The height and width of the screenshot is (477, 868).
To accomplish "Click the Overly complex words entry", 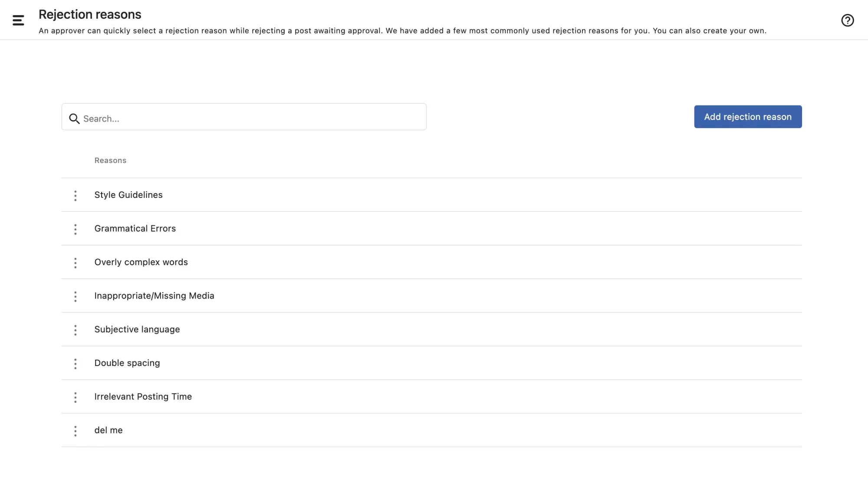I will click(141, 262).
